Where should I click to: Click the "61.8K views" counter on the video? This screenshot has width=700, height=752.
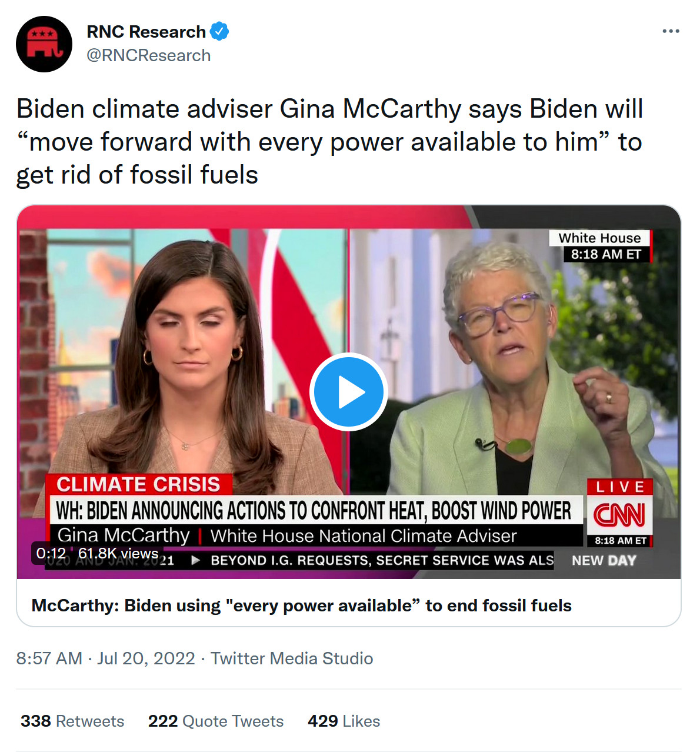(x=118, y=553)
